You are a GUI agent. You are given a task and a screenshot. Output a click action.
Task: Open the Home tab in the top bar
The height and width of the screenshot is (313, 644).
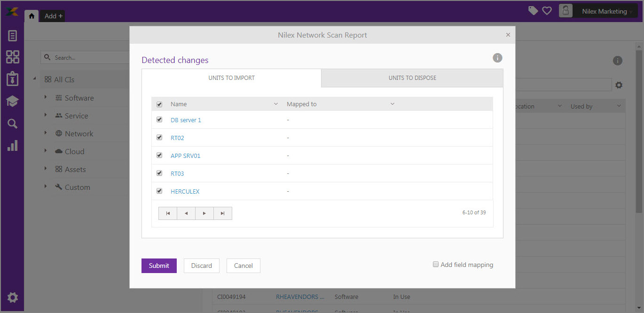(x=31, y=16)
